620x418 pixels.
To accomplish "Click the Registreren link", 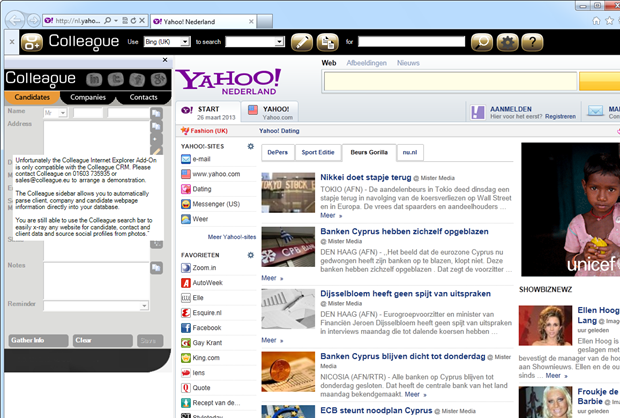I will click(x=560, y=117).
